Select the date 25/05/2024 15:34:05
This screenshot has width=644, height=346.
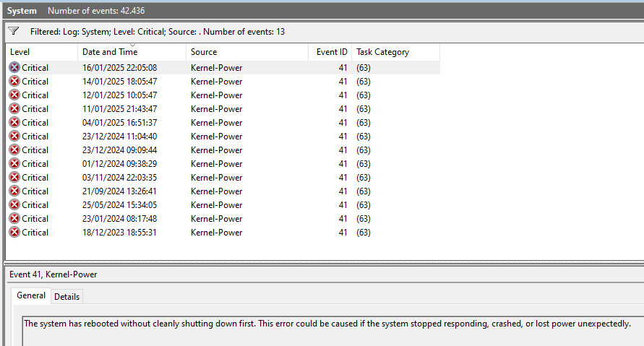pos(119,205)
